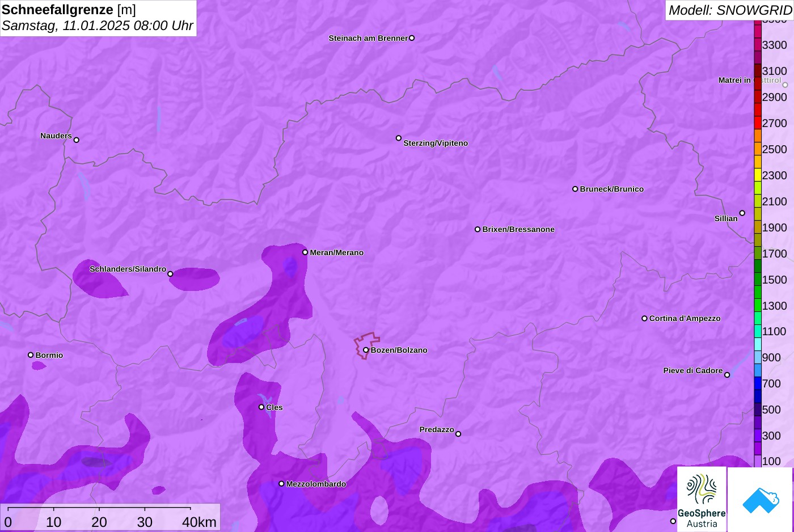This screenshot has width=794, height=532.
Task: Click the Cortina d'Ampezzo marker dot
Action: [644, 318]
